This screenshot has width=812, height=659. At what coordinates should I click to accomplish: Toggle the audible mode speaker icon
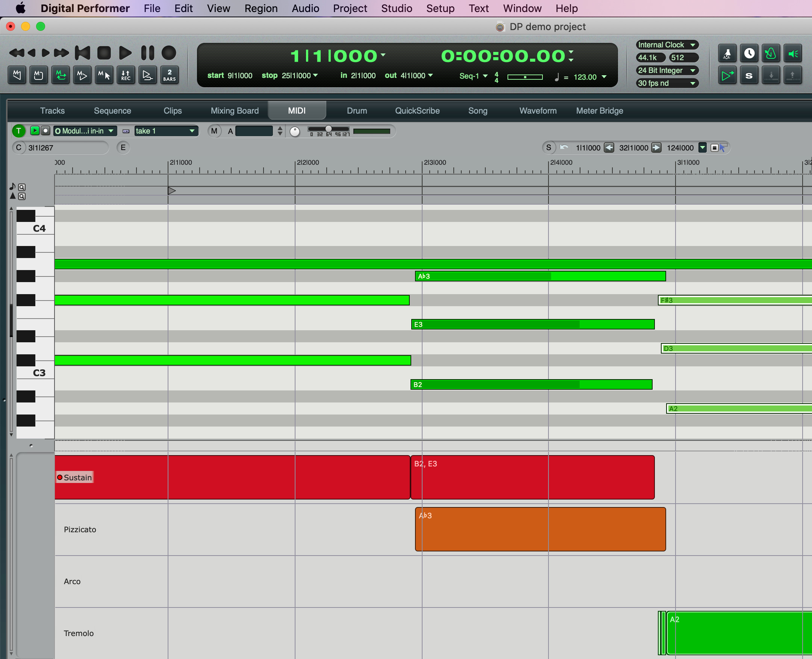pos(793,54)
